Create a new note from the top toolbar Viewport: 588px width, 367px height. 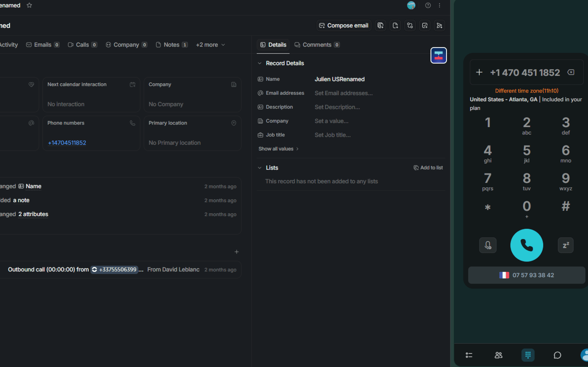(x=395, y=25)
